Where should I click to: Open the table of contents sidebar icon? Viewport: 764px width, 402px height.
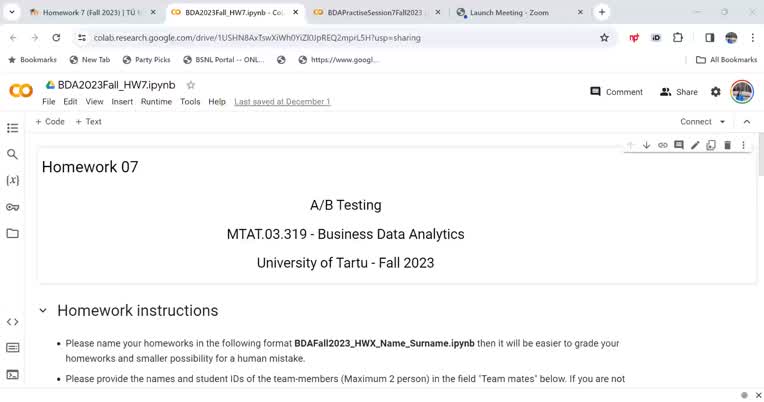pos(13,128)
